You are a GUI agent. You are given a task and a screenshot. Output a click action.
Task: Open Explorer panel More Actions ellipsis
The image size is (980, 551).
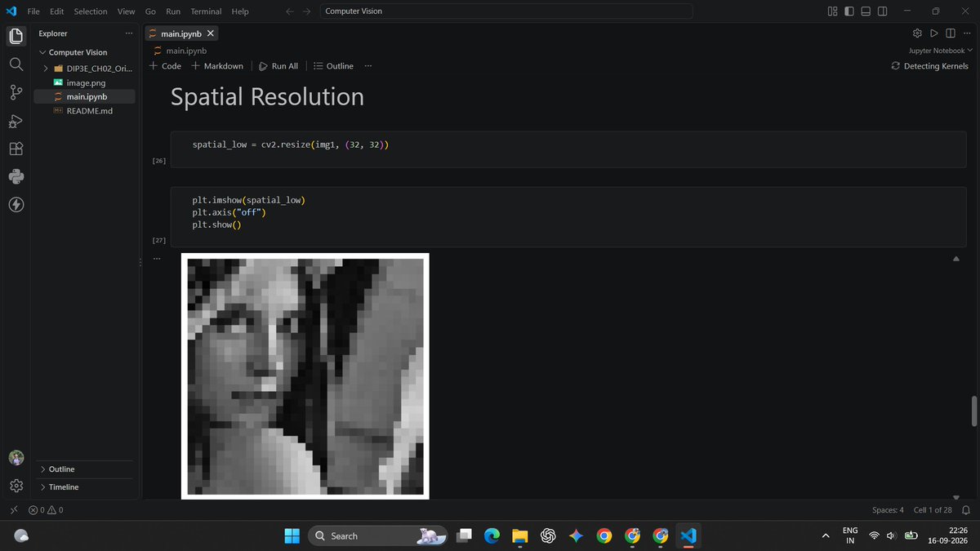pyautogui.click(x=128, y=33)
